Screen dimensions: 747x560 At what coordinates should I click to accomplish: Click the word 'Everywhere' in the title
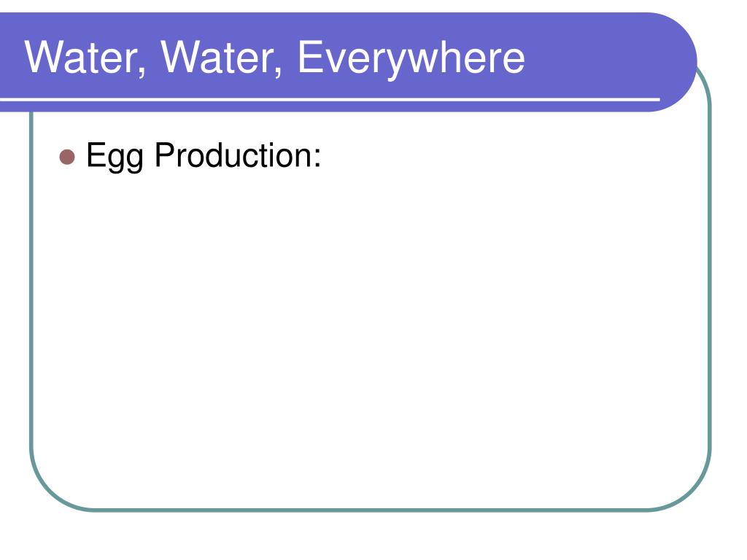point(411,58)
